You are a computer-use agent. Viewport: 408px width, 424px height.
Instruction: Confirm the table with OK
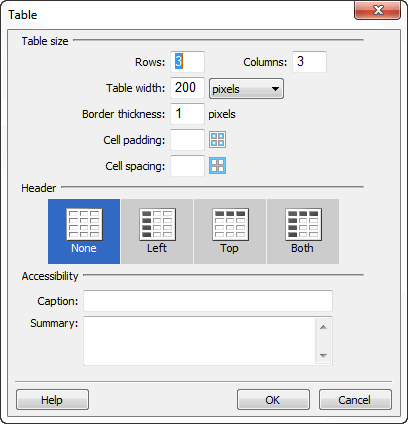pos(273,399)
